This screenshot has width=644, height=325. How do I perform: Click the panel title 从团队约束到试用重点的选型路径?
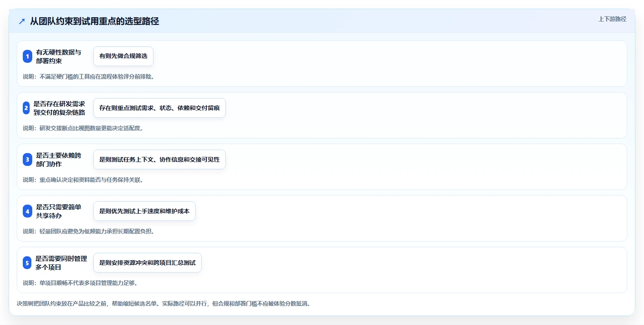point(95,21)
